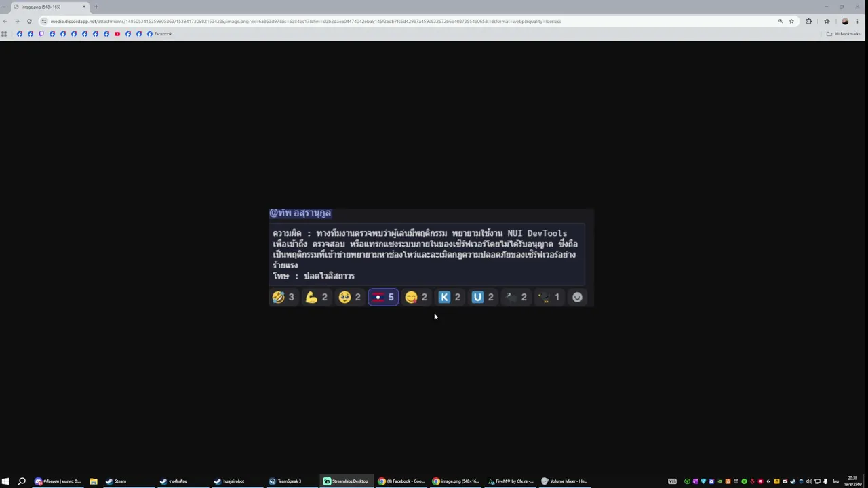Bookmark this page with the star icon

click(x=791, y=21)
